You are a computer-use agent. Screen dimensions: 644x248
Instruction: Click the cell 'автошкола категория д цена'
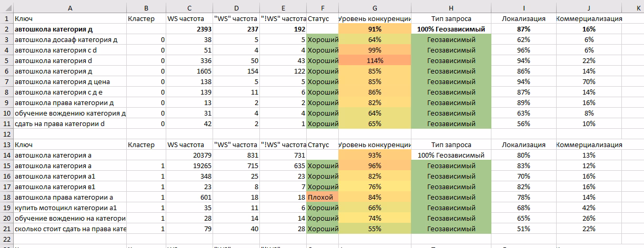[x=70, y=81]
